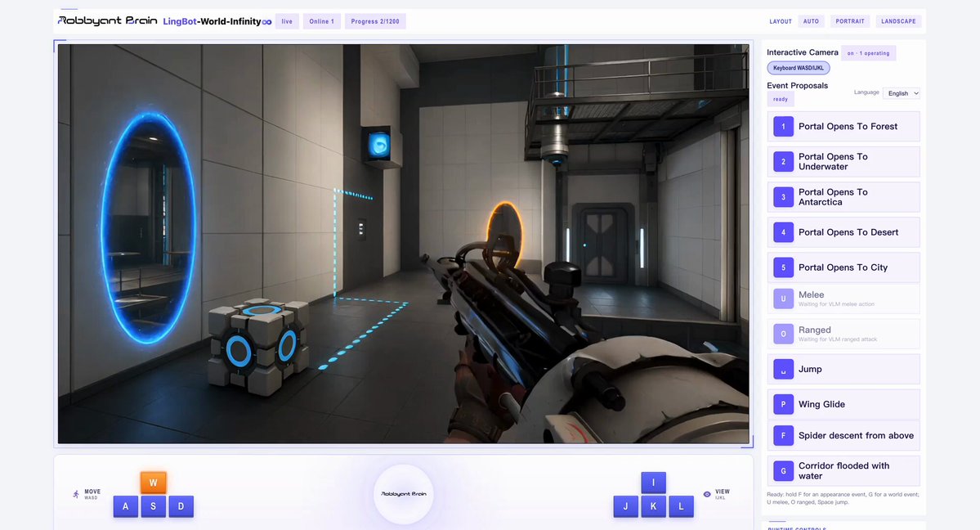Click the 'Online 1' badge

pos(322,21)
